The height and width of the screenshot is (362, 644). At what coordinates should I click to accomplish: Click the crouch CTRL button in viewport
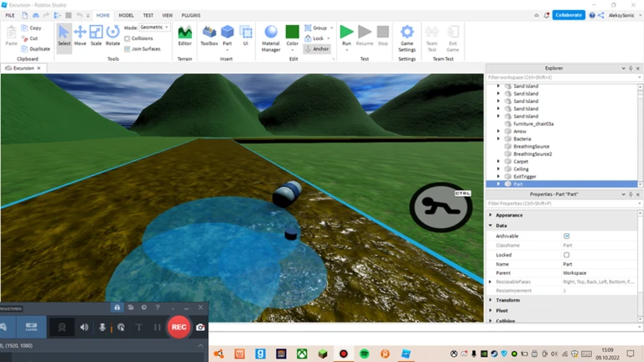441,207
